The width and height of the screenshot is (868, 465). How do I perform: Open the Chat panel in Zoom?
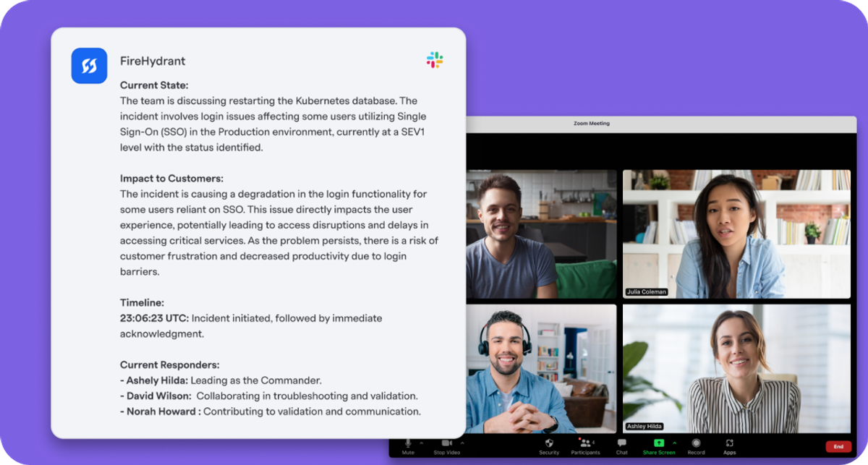622,445
